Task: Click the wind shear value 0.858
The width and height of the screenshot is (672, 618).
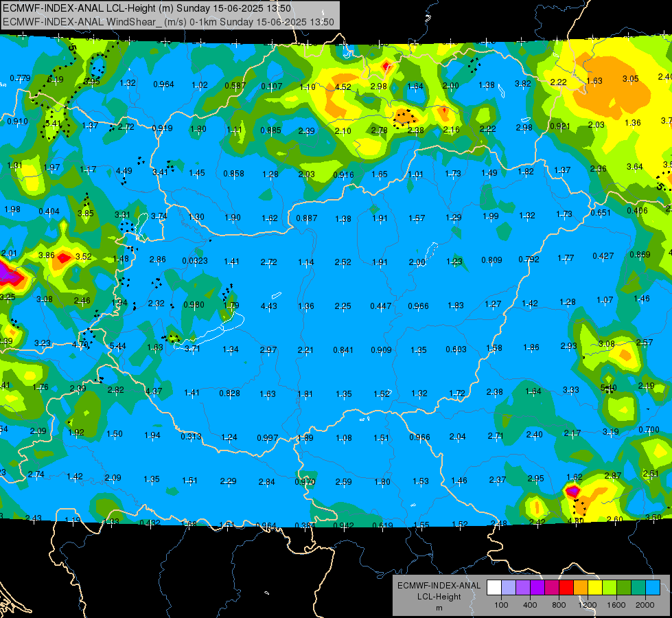Action: [x=233, y=174]
